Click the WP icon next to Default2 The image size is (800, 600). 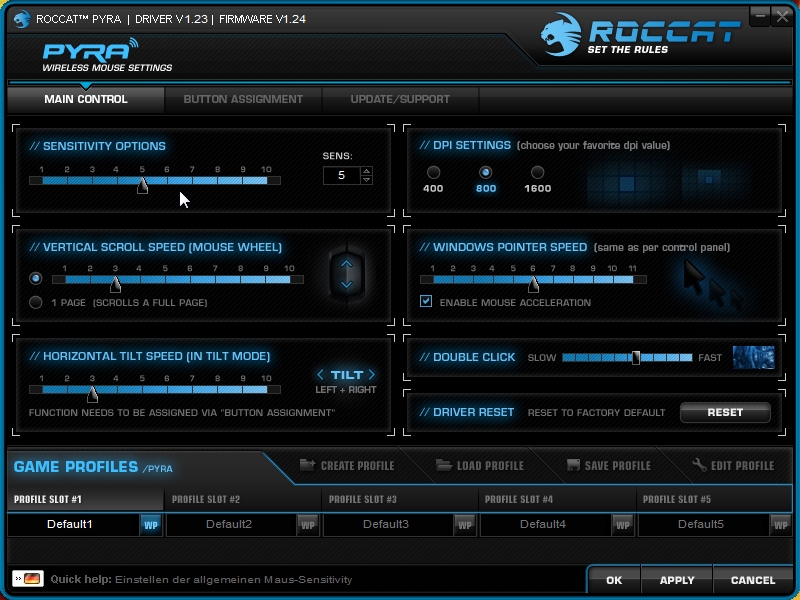click(308, 525)
